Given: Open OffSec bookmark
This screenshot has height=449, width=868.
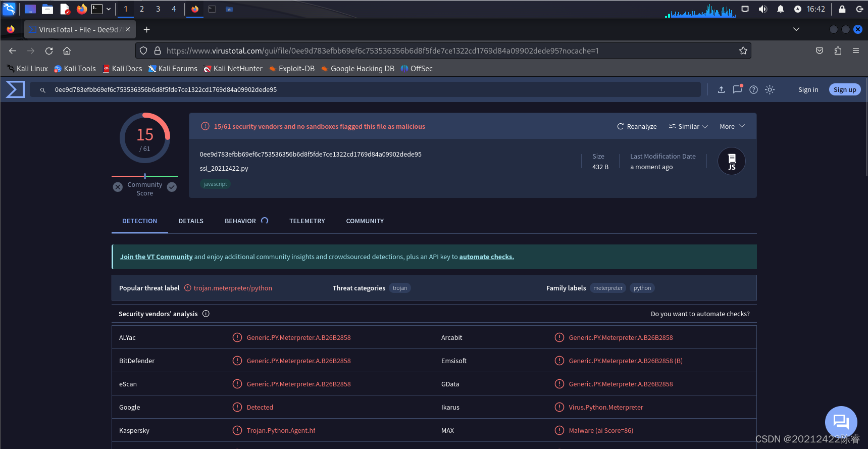Looking at the screenshot, I should tap(417, 69).
